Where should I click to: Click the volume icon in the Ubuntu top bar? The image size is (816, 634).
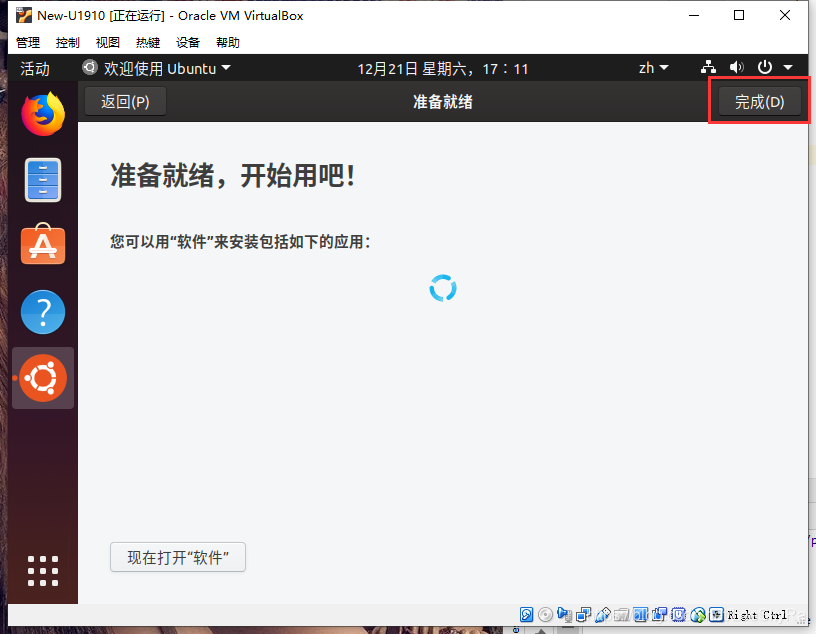coord(738,68)
